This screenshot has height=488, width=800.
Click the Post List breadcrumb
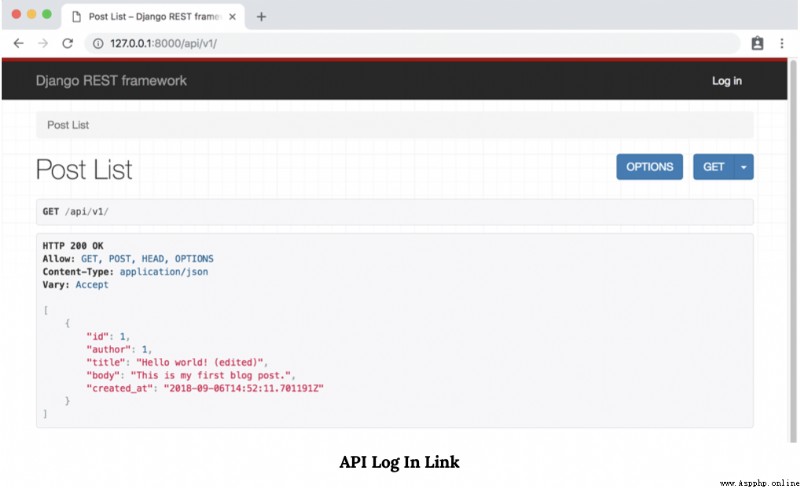pyautogui.click(x=68, y=125)
